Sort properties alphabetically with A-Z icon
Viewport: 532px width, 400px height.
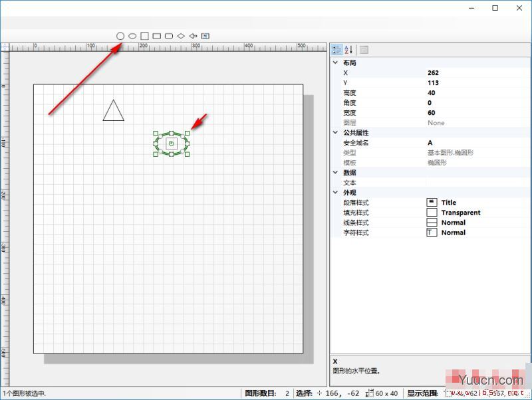(x=348, y=50)
